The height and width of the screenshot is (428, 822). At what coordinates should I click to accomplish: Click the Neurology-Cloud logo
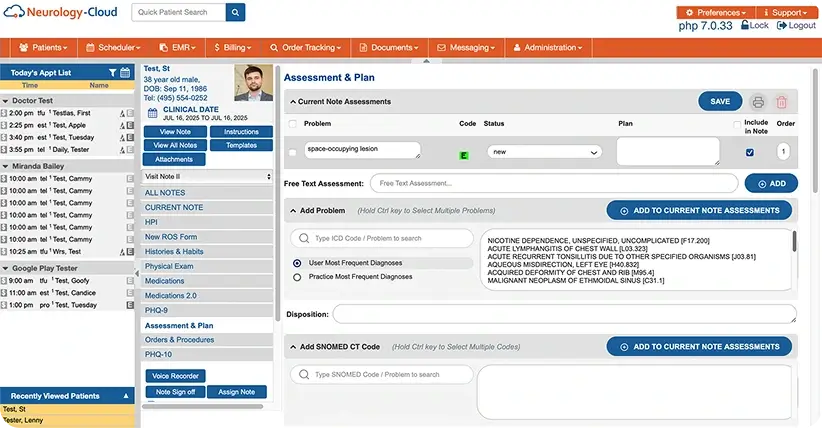(60, 12)
